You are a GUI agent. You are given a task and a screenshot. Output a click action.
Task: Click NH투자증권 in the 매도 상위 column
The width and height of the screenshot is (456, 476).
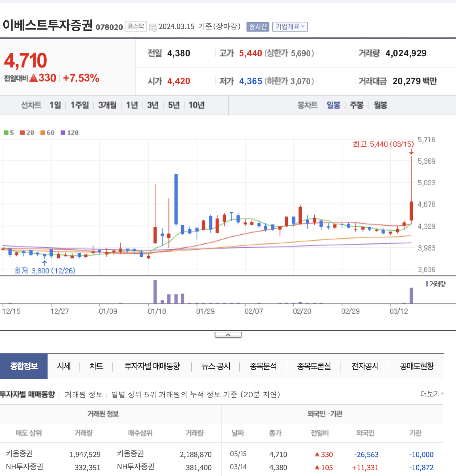click(24, 467)
